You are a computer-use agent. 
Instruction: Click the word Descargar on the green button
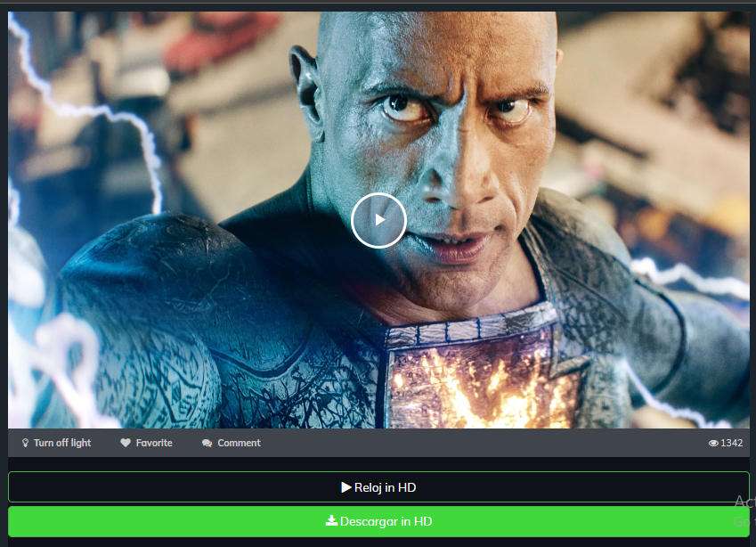coord(369,521)
